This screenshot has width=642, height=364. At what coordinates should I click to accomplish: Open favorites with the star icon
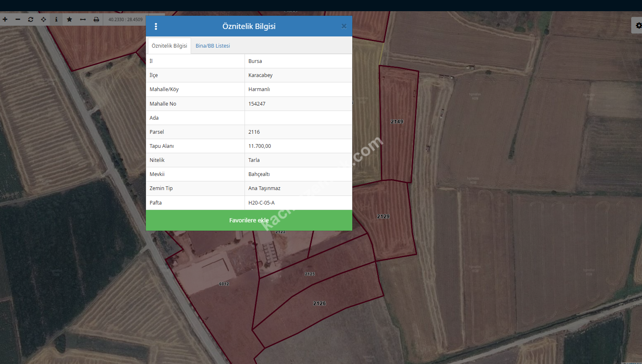tap(70, 19)
